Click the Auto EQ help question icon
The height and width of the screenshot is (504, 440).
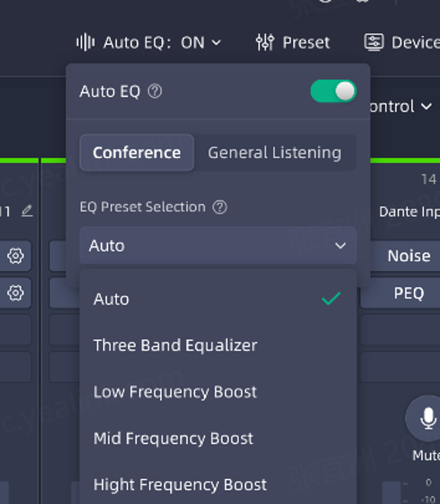tap(155, 91)
